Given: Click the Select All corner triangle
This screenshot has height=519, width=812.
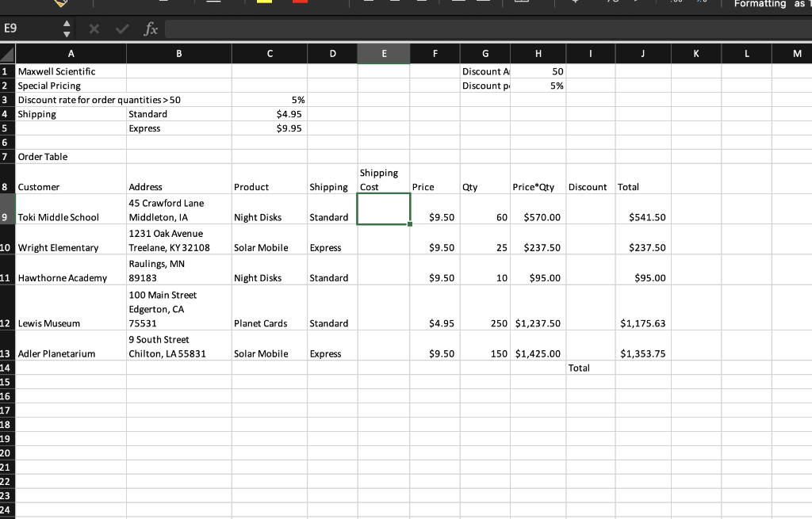Looking at the screenshot, I should (x=7, y=53).
